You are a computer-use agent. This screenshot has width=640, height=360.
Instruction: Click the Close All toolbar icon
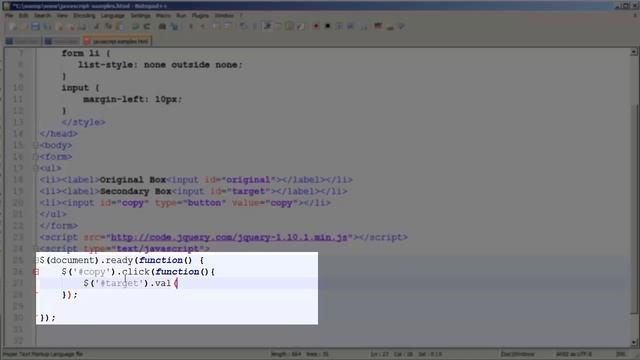(x=71, y=27)
